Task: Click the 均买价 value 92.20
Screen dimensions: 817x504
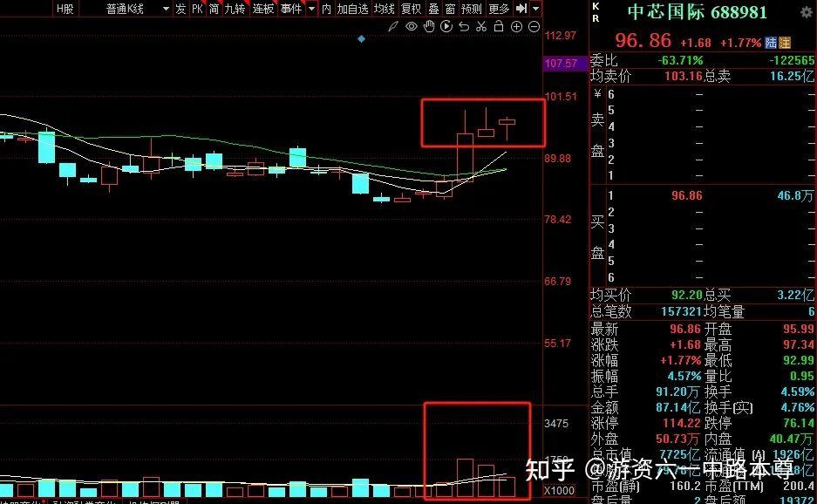Action: [687, 295]
